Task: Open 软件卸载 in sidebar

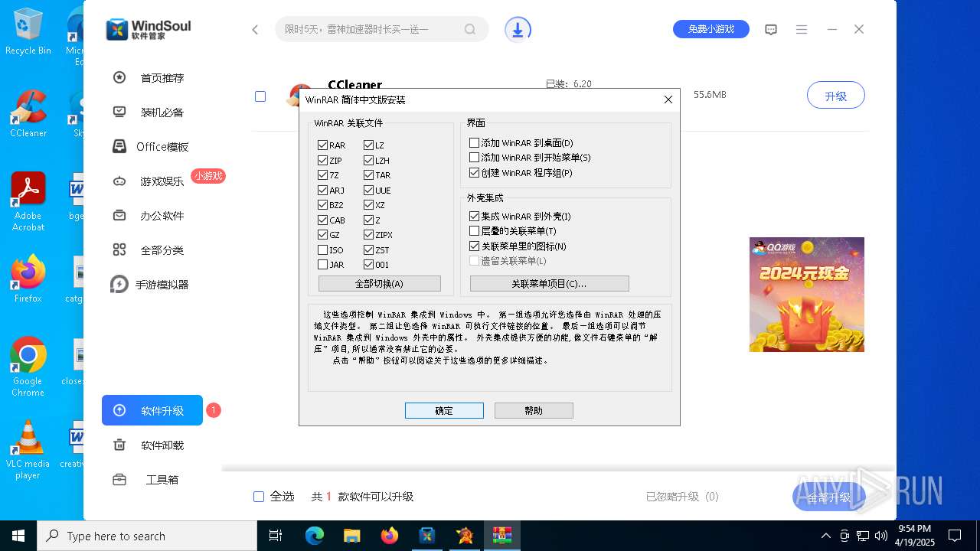Action: [152, 445]
